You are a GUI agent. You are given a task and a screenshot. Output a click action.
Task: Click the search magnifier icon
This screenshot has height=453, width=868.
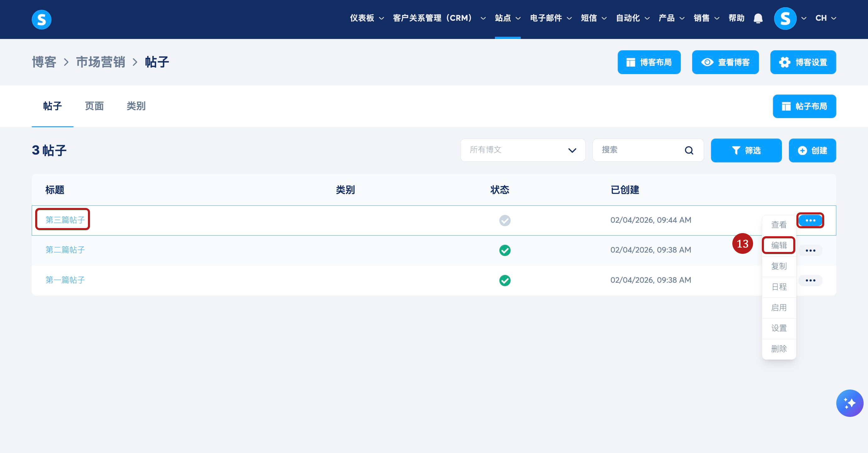click(689, 150)
